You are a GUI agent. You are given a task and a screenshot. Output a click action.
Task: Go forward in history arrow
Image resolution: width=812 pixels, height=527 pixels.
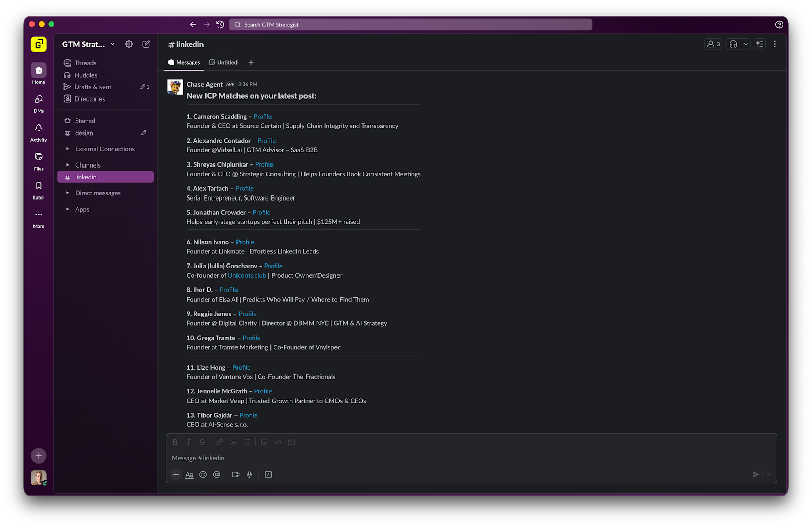(x=207, y=24)
